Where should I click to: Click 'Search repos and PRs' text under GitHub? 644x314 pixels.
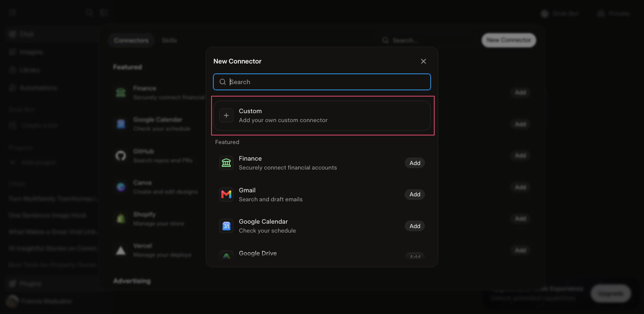coord(163,160)
